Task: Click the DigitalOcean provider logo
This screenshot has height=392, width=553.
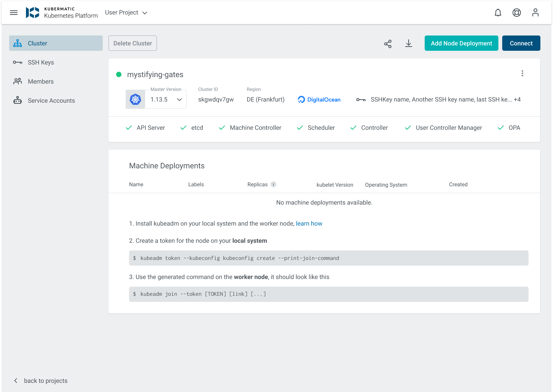Action: click(319, 99)
